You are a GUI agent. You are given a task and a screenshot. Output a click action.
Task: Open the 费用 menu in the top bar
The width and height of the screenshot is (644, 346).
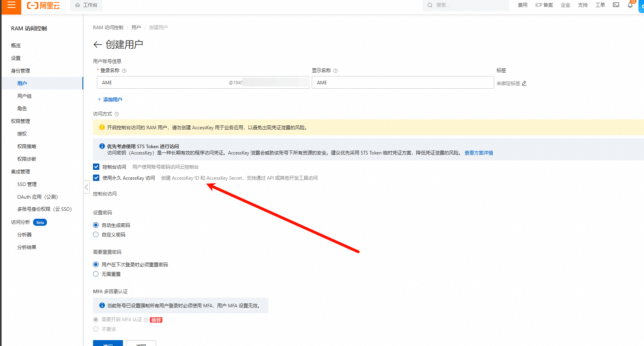pyautogui.click(x=523, y=5)
